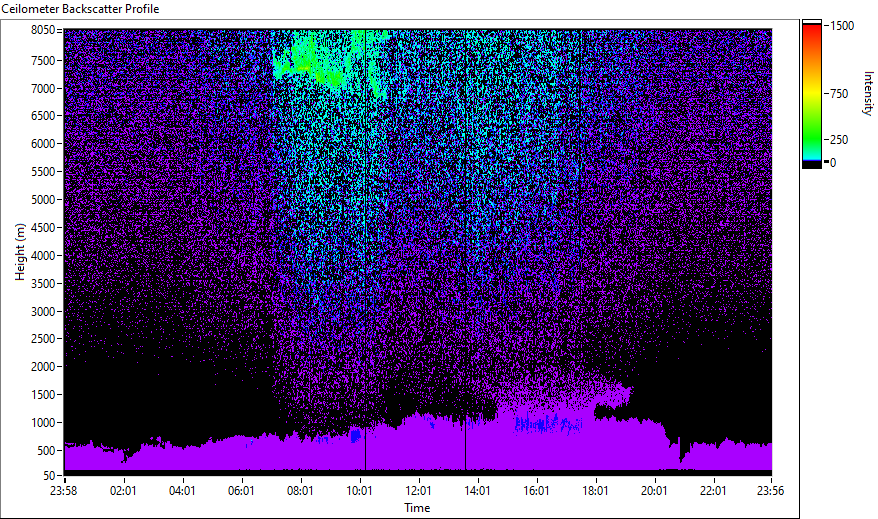Click the black data-gap line before 14:01
878x519 pixels.
465,445
